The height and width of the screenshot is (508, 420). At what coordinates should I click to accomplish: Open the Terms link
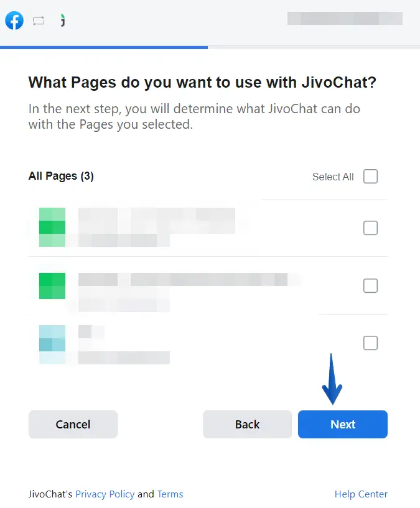point(170,494)
